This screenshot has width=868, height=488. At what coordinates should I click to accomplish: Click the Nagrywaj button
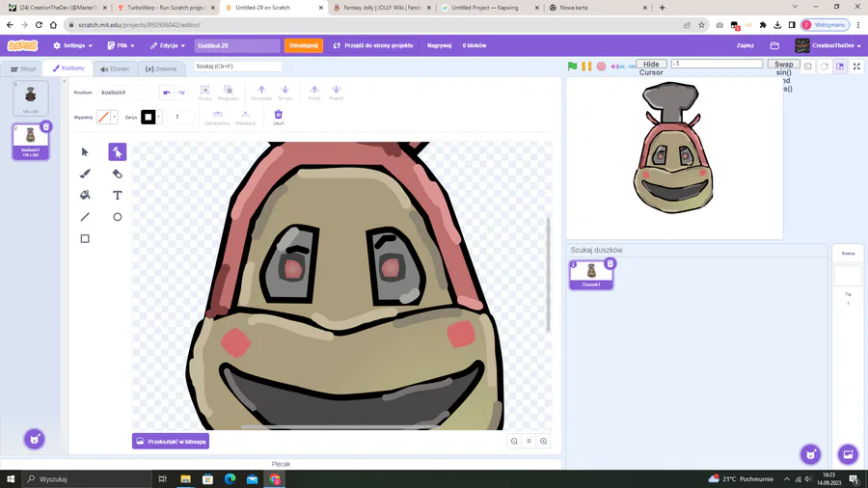[x=439, y=45]
